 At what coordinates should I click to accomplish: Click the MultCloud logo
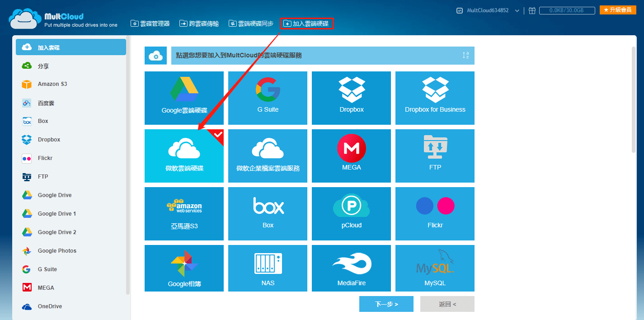[63, 19]
